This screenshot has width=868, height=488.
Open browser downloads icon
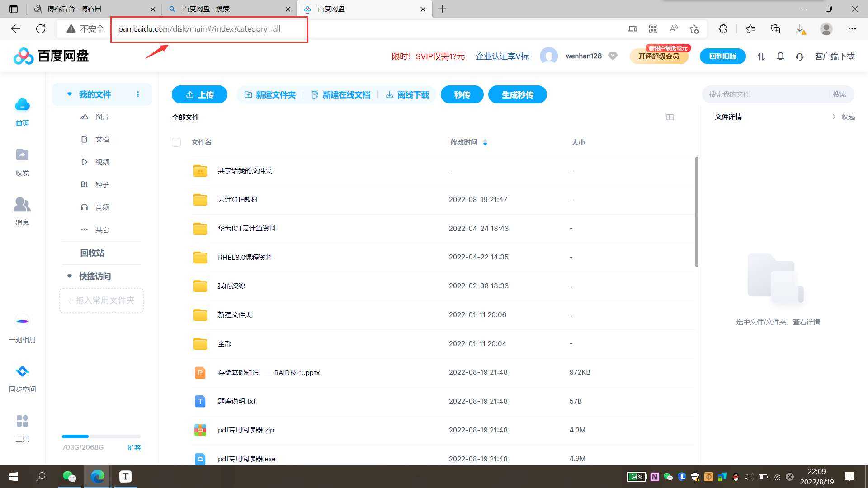[x=800, y=29]
